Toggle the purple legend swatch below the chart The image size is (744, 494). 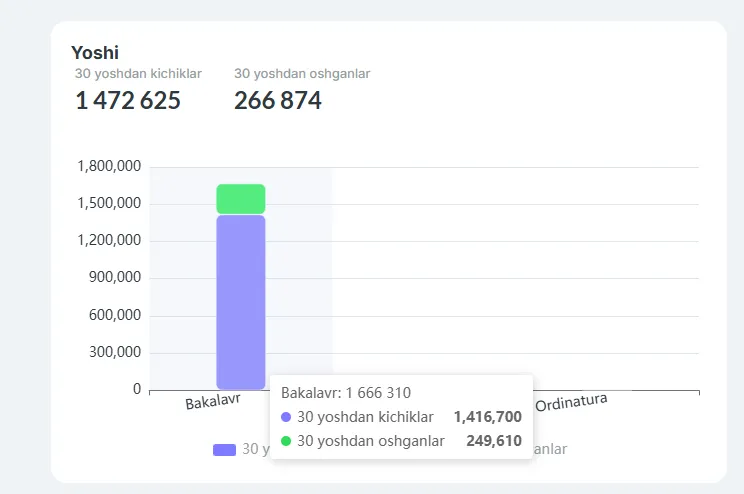coord(224,450)
